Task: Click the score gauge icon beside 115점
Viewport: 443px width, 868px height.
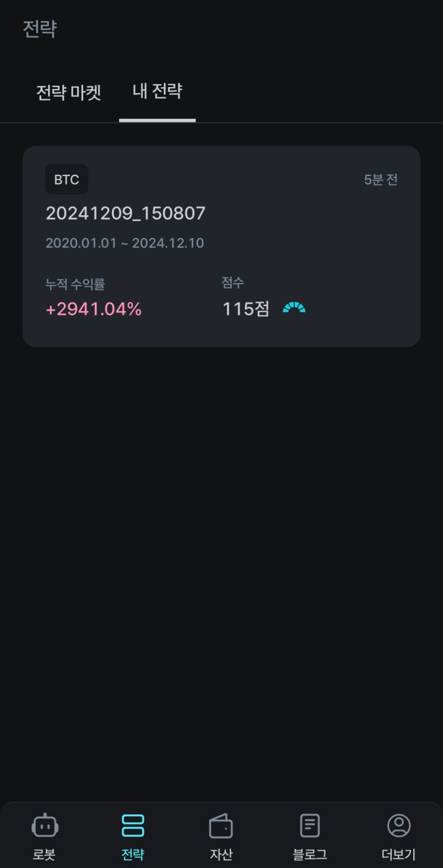Action: click(x=294, y=308)
